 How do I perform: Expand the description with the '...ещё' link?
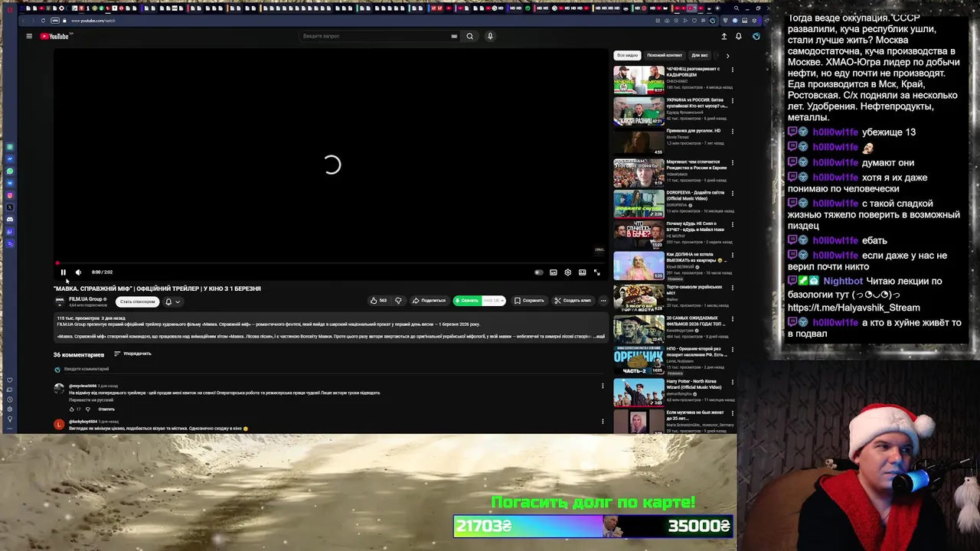coord(599,336)
